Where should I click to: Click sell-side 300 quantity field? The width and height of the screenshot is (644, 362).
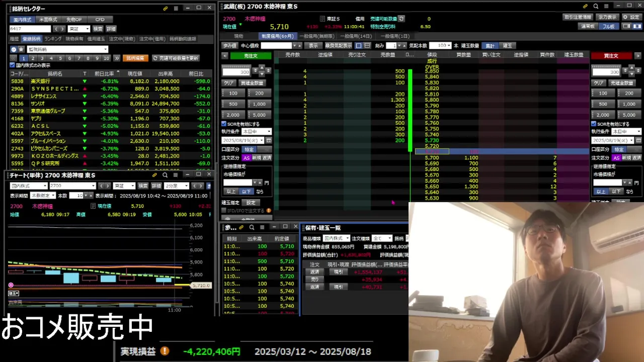pyautogui.click(x=236, y=72)
